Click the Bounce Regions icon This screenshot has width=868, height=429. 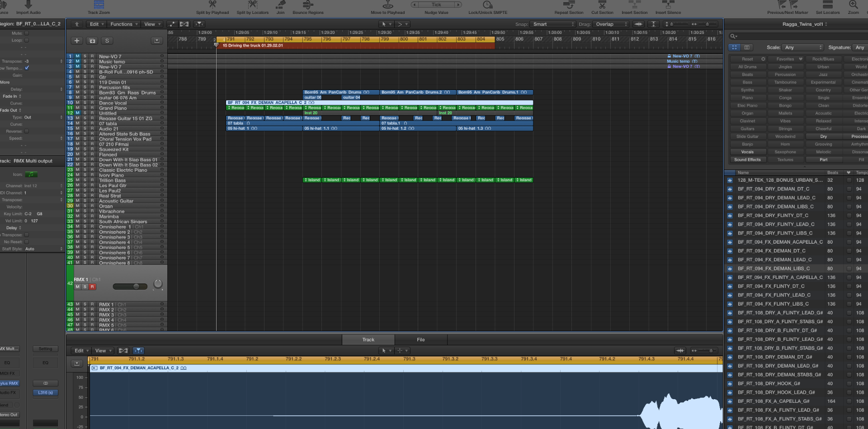click(308, 5)
